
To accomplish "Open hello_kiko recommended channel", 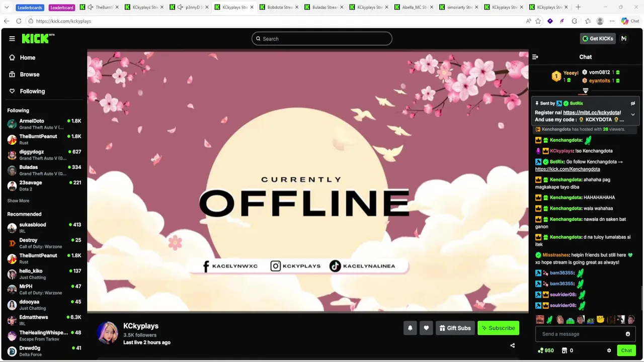I will point(44,274).
